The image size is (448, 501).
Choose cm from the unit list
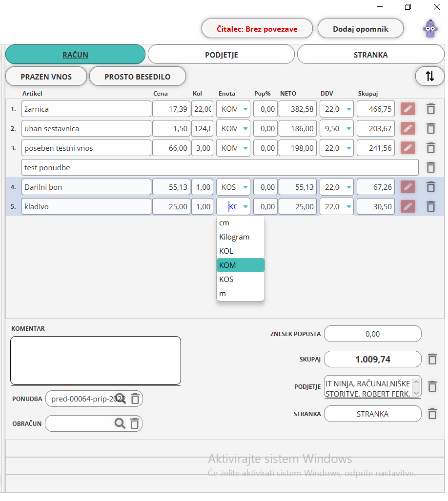coord(240,223)
